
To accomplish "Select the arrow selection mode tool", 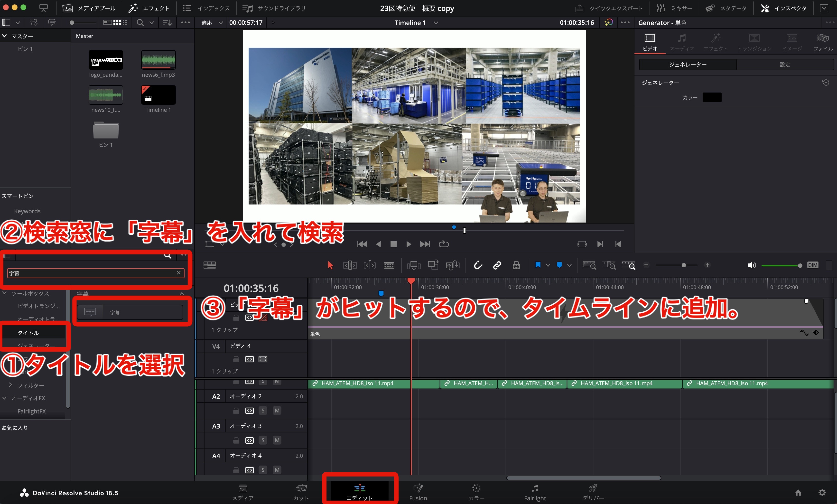I will point(330,265).
